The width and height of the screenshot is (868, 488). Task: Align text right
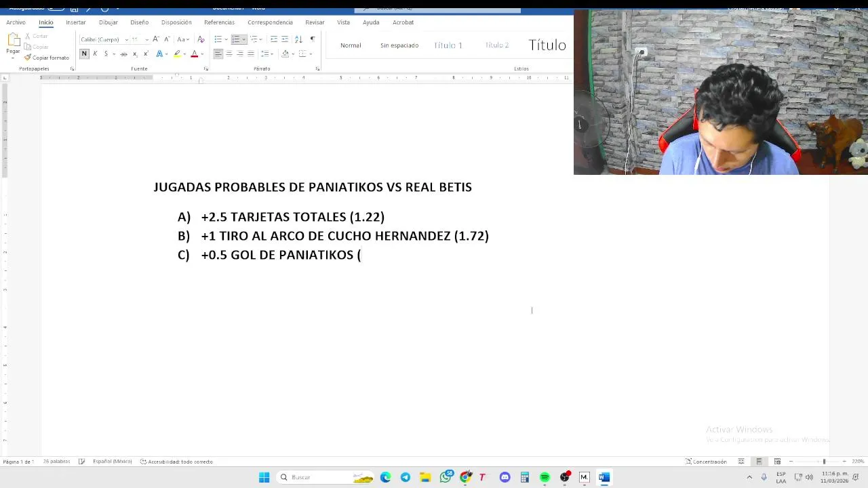(240, 54)
